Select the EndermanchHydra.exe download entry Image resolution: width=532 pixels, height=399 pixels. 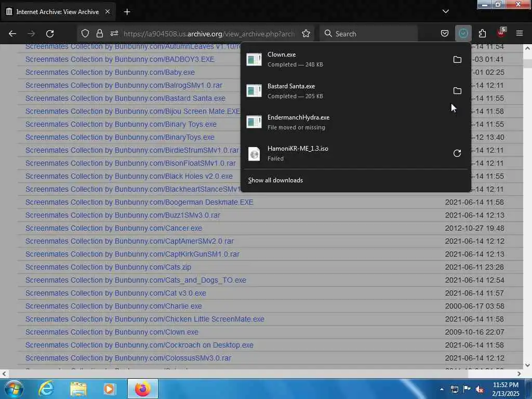click(355, 122)
